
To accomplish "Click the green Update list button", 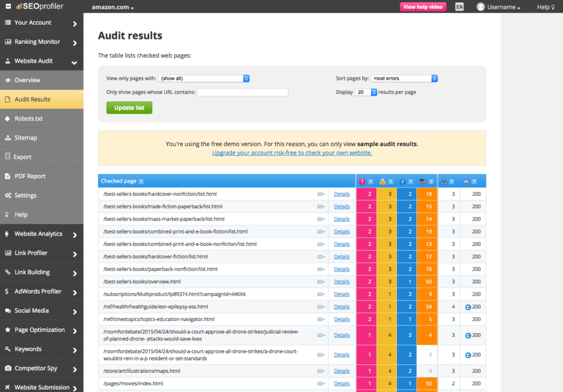I will [x=129, y=108].
